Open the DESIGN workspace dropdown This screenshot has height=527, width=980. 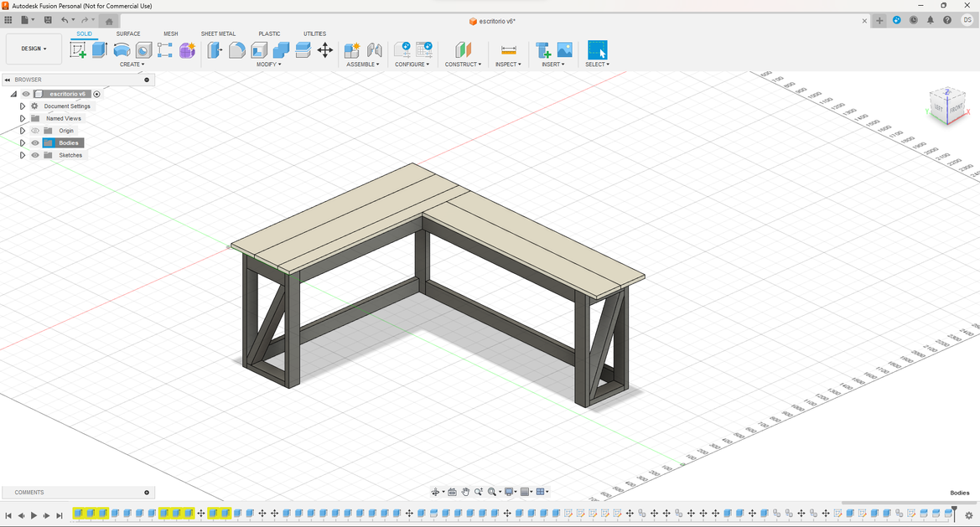(34, 49)
